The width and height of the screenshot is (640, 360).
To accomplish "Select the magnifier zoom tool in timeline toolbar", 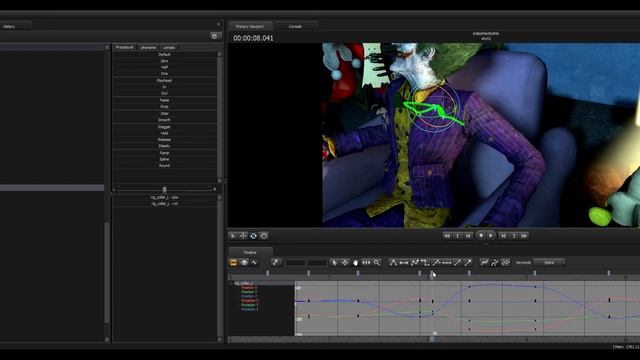I will point(377,263).
